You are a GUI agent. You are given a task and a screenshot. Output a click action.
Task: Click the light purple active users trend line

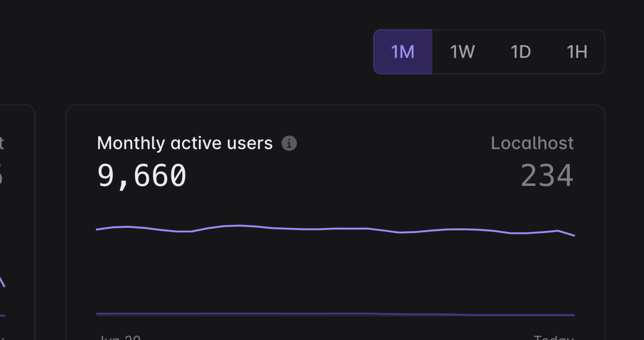(x=335, y=229)
